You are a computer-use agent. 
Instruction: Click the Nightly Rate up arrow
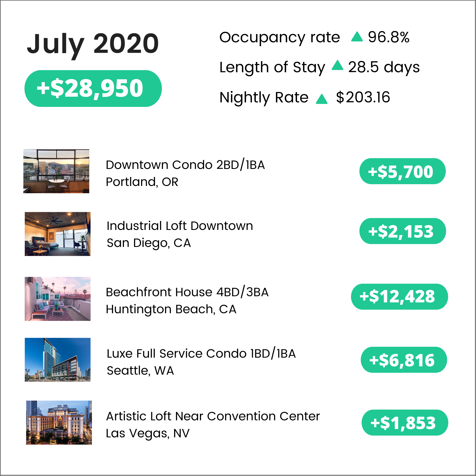click(x=322, y=99)
